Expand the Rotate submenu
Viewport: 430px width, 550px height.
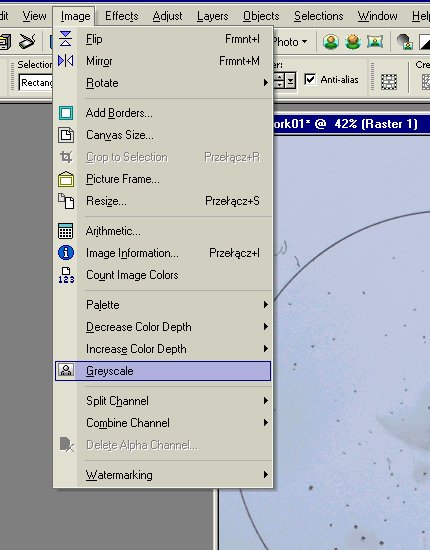163,83
